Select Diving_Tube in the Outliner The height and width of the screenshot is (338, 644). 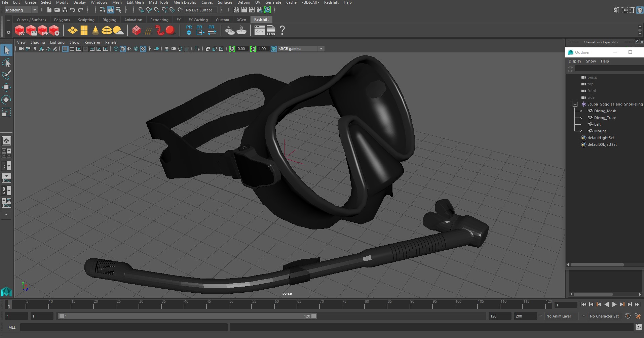click(605, 118)
